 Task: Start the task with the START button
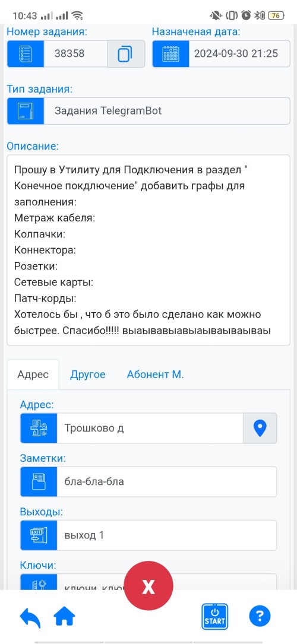214,617
